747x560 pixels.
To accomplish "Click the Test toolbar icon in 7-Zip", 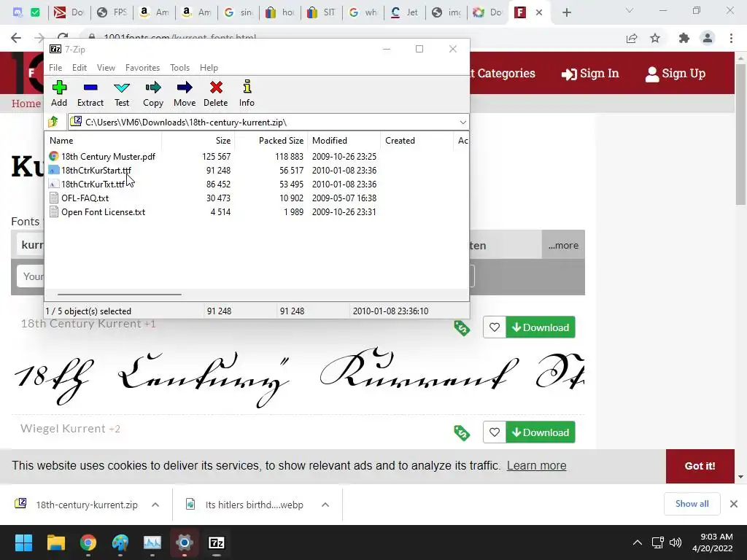I will (x=122, y=93).
